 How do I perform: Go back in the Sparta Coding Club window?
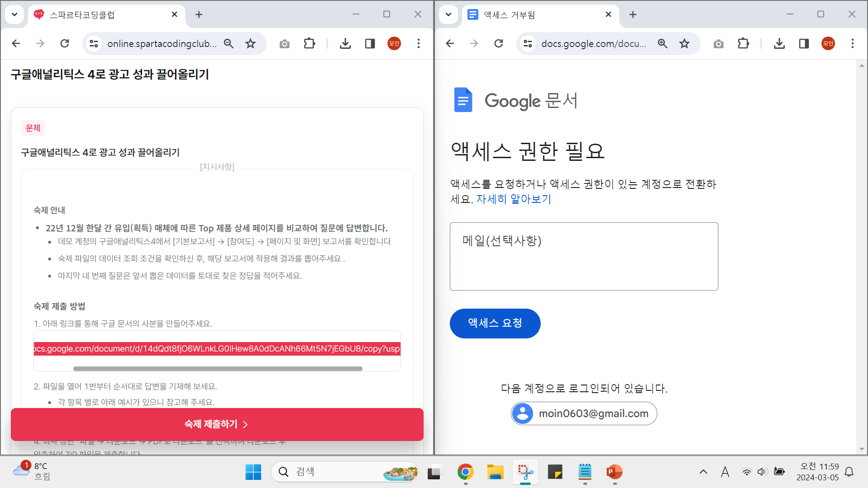click(x=16, y=43)
